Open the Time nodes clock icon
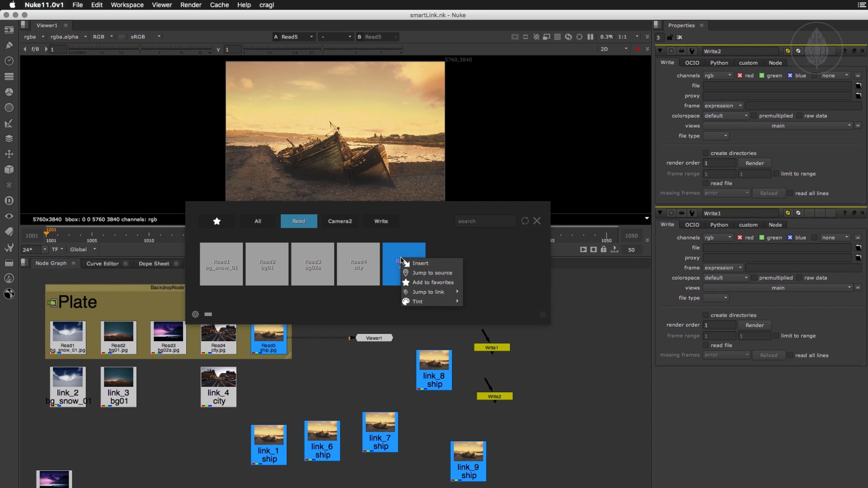Image resolution: width=868 pixels, height=488 pixels. point(9,61)
